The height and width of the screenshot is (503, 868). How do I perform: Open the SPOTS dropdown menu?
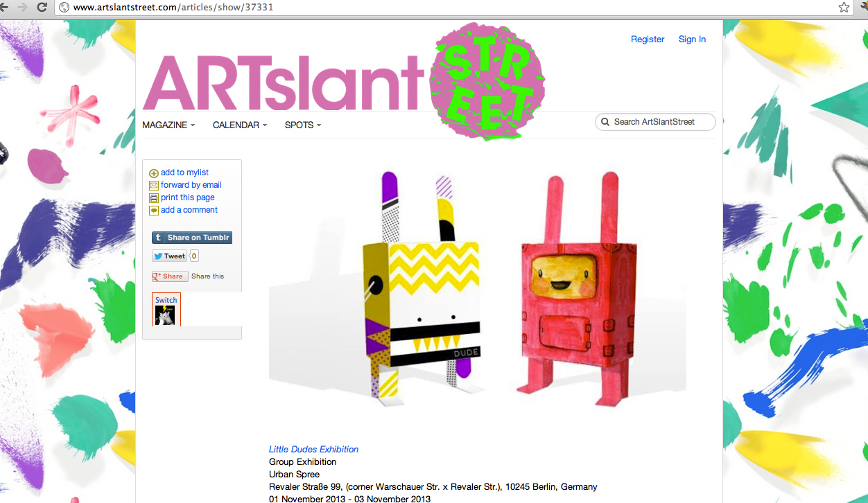pos(303,125)
